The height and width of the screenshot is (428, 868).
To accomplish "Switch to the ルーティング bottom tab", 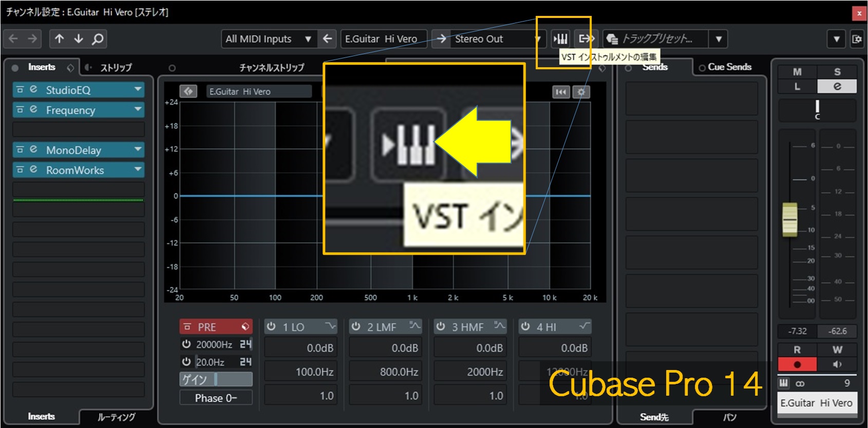I will tap(116, 417).
